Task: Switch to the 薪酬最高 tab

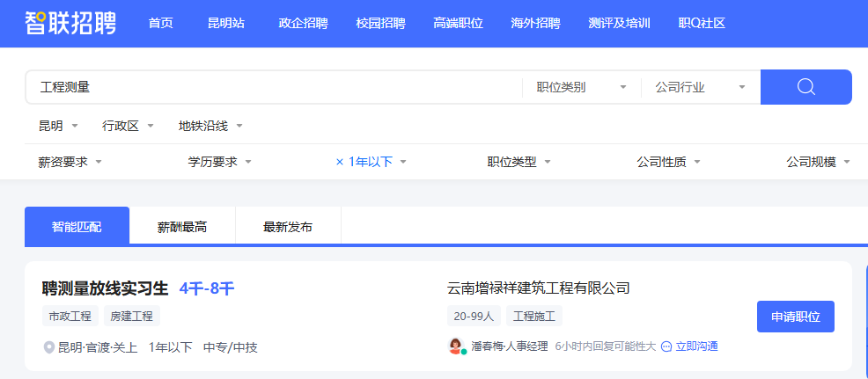Action: (x=182, y=227)
